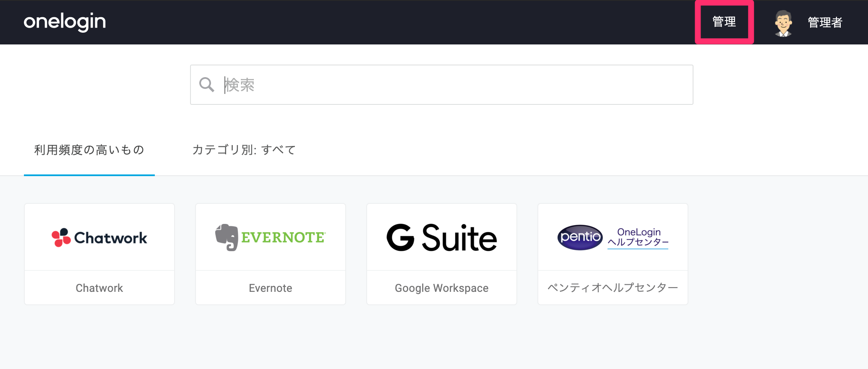Open the 管理 menu in header
The width and height of the screenshot is (868, 369).
point(724,22)
